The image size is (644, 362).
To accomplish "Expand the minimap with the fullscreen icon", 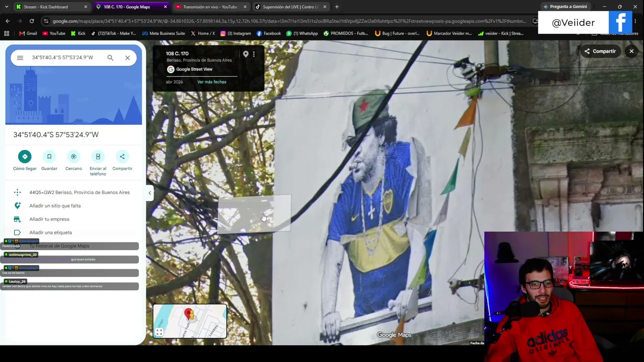I will click(159, 332).
